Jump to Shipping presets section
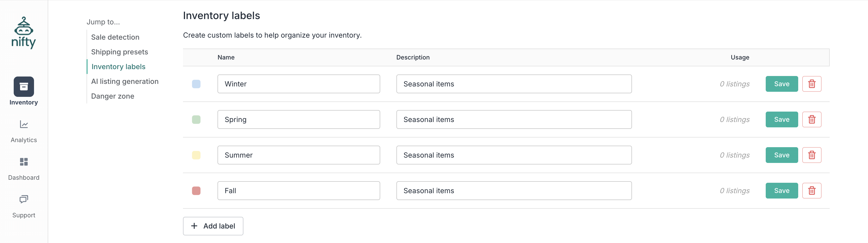The height and width of the screenshot is (243, 868). tap(119, 52)
